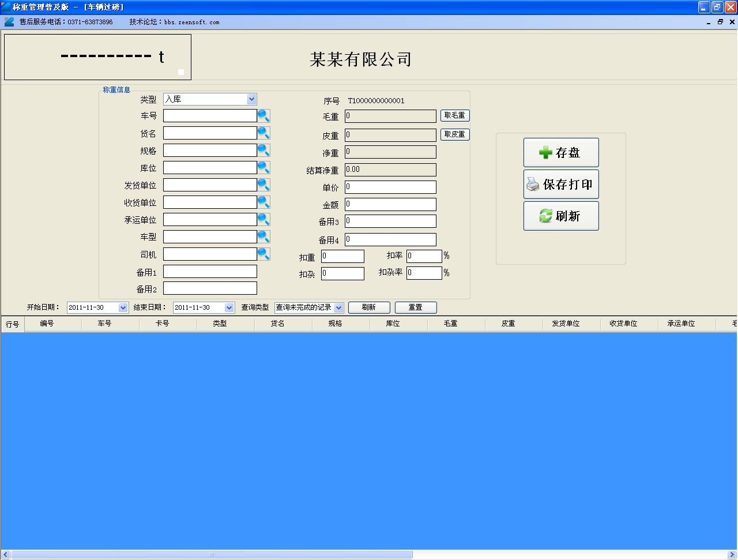Restore the inner 车辆过磅 child window
The width and height of the screenshot is (738, 560).
coord(720,22)
